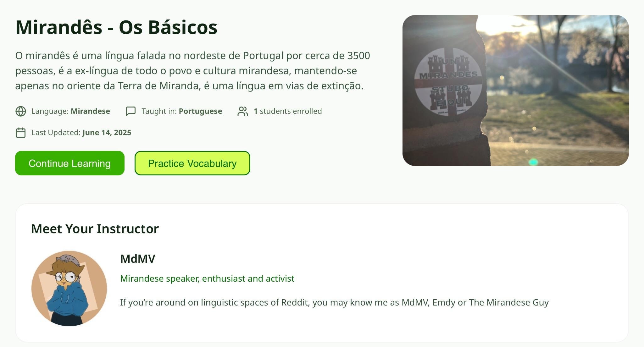Click the round Mirandês sticker in photo
Screen dimensions: 644x347
[x=448, y=82]
